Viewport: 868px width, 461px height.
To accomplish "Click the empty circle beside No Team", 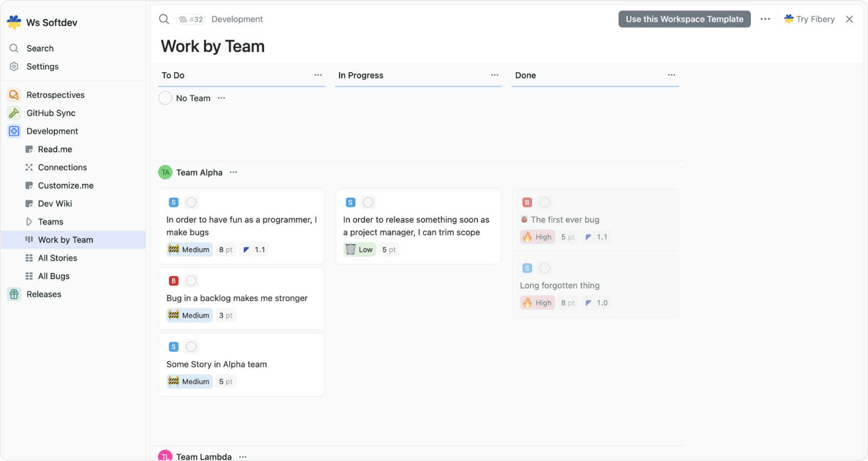I will pyautogui.click(x=165, y=98).
